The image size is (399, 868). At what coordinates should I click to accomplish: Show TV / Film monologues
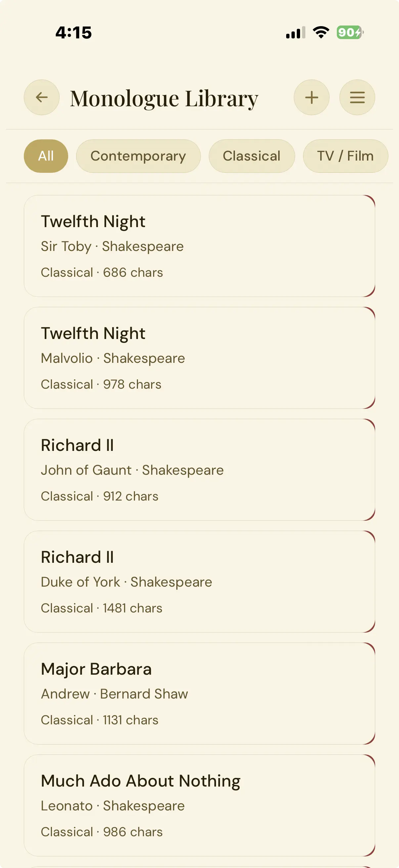(x=345, y=156)
